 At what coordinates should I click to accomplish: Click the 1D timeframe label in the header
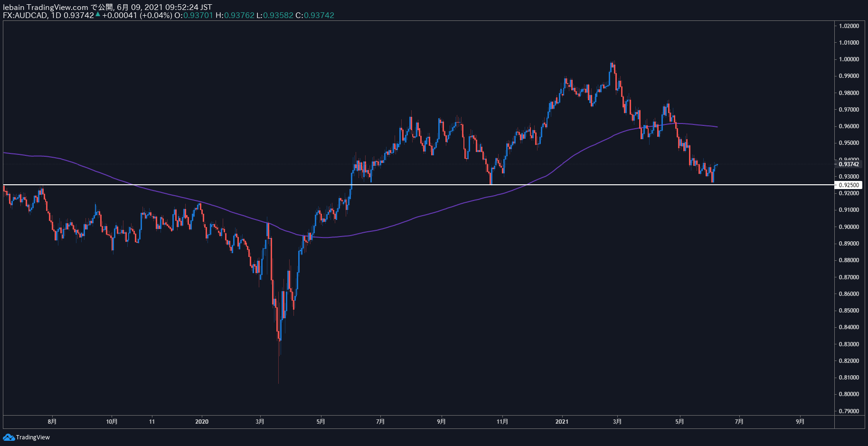pos(57,15)
